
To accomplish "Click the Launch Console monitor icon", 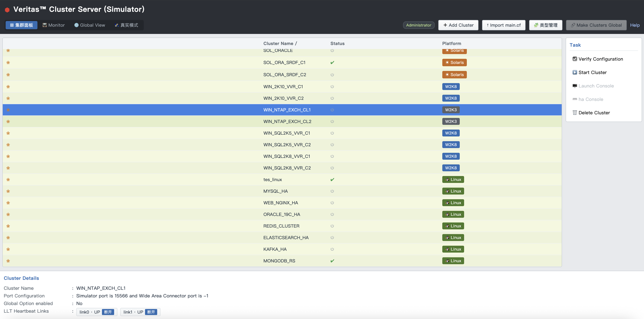I will tap(575, 86).
